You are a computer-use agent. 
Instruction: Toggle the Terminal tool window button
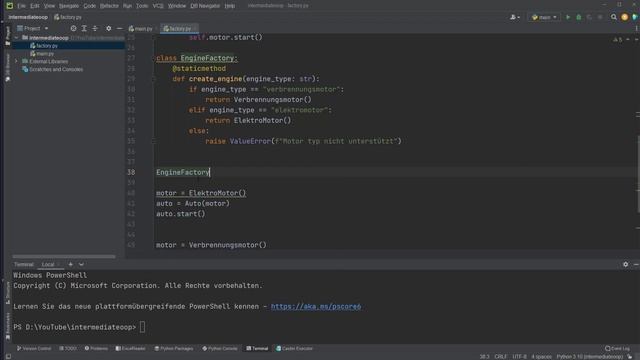(257, 349)
